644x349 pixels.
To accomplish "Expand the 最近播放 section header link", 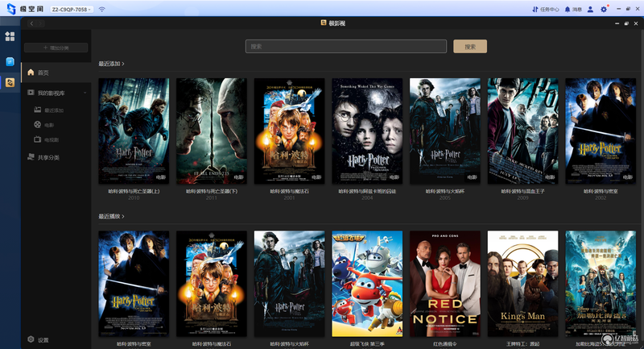I will coord(111,216).
